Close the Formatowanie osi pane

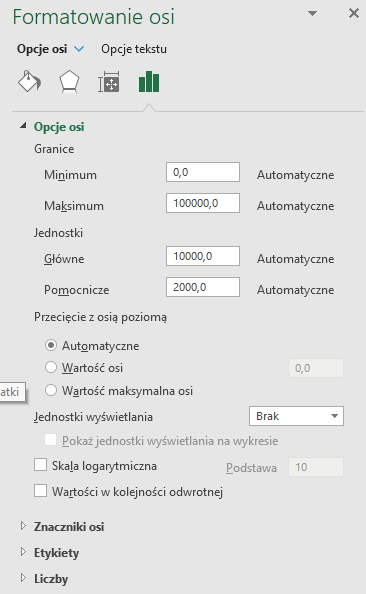point(354,13)
